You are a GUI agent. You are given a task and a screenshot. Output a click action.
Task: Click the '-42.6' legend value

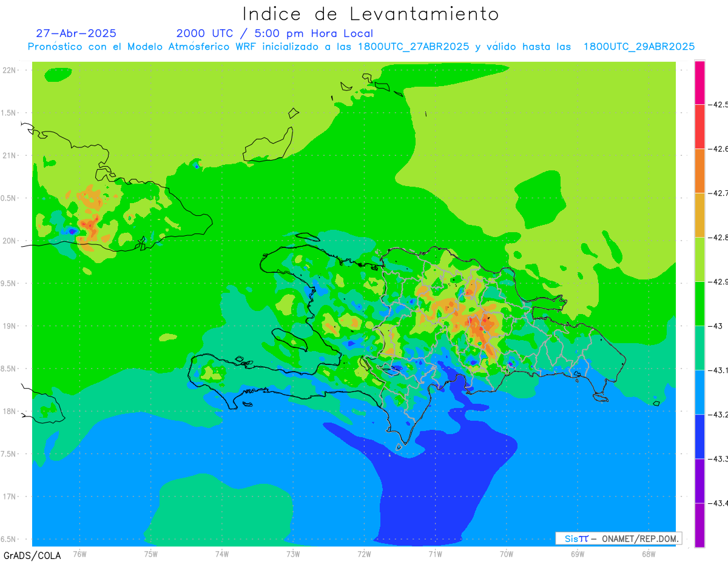tap(719, 149)
